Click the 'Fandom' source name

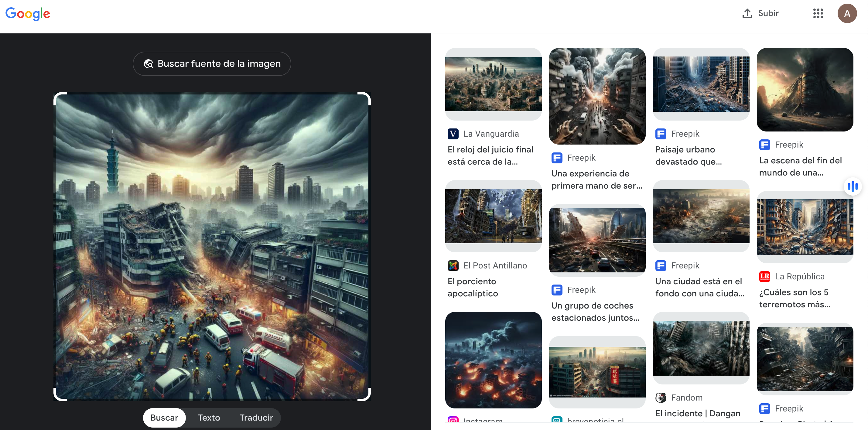686,398
